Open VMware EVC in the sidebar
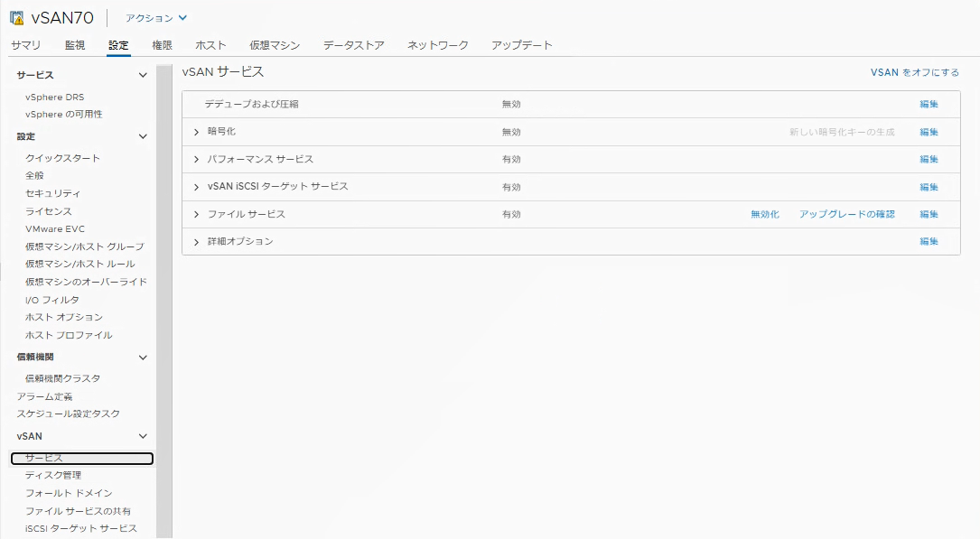 55,228
